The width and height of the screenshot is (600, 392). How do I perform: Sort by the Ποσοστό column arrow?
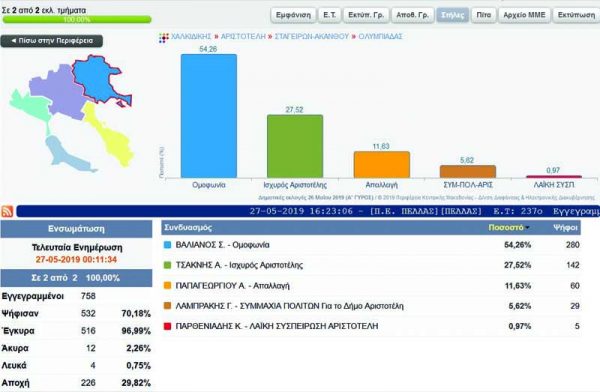[x=528, y=228]
